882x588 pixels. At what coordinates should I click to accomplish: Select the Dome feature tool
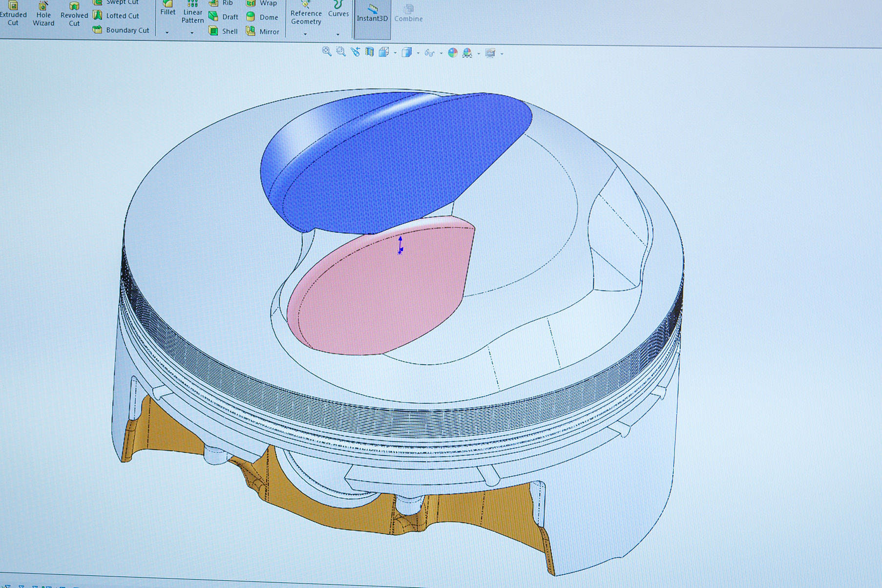pyautogui.click(x=262, y=17)
